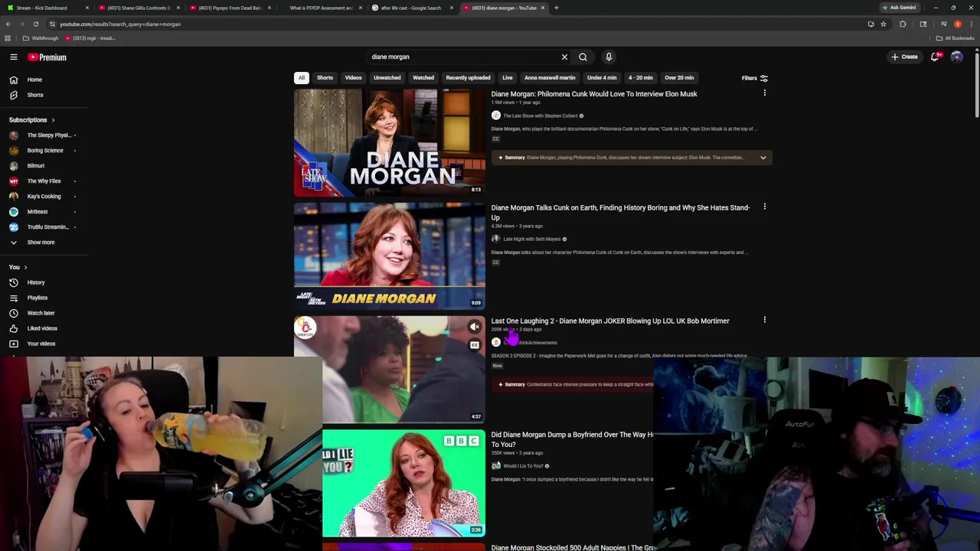
Task: Click inside the YouTube search field
Action: tap(462, 57)
